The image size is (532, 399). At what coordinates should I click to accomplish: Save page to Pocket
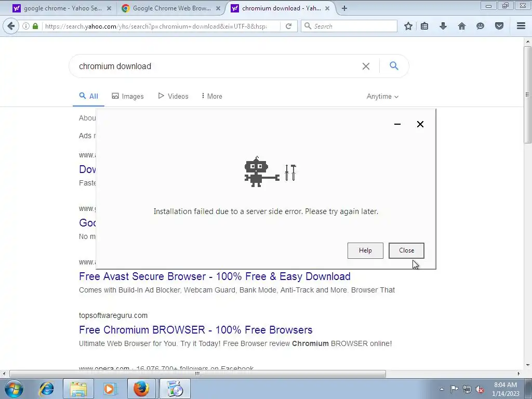499,26
